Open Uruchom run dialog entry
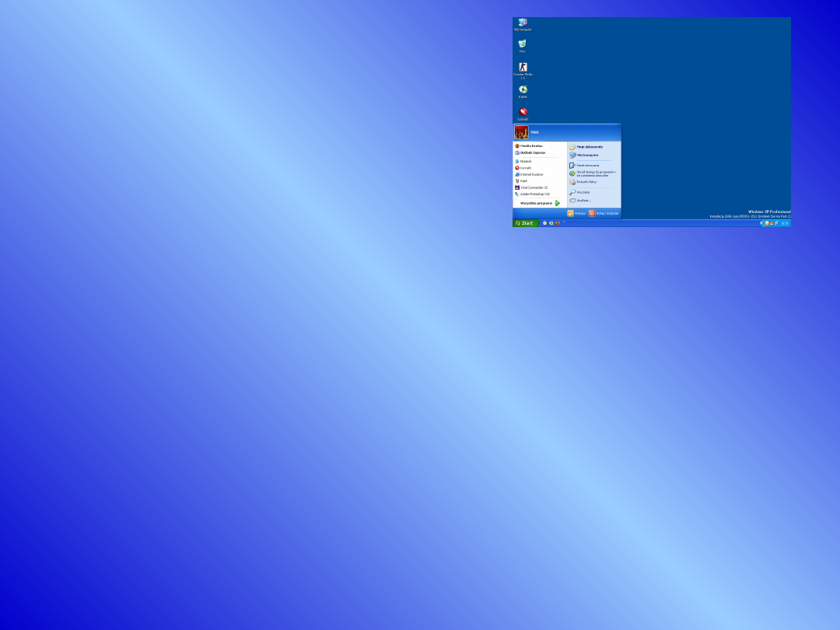Viewport: 840px width, 630px height. pos(580,201)
